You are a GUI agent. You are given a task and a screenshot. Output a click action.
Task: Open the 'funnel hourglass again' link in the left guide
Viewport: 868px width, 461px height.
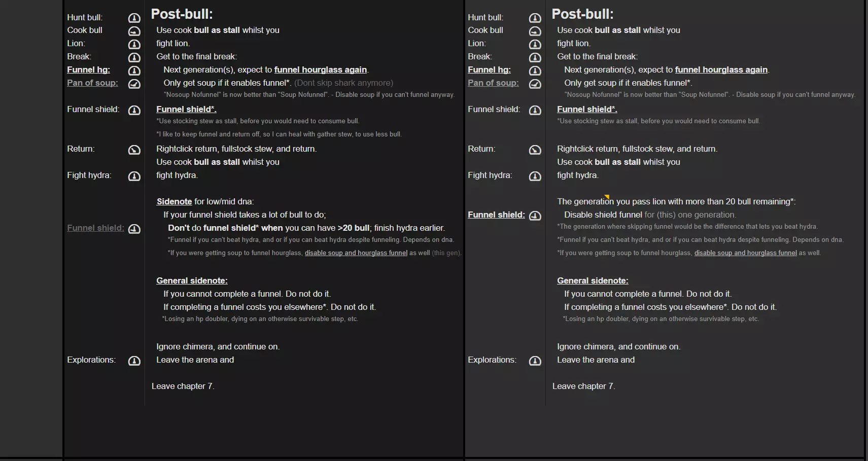(x=320, y=70)
